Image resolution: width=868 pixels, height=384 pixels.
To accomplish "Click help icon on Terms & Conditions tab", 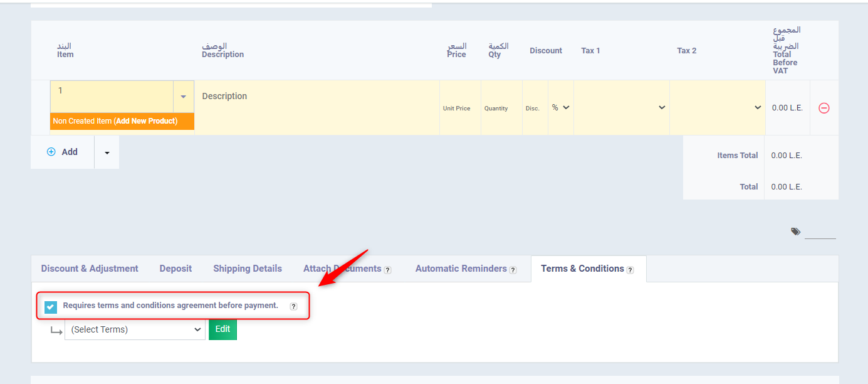I will (630, 270).
